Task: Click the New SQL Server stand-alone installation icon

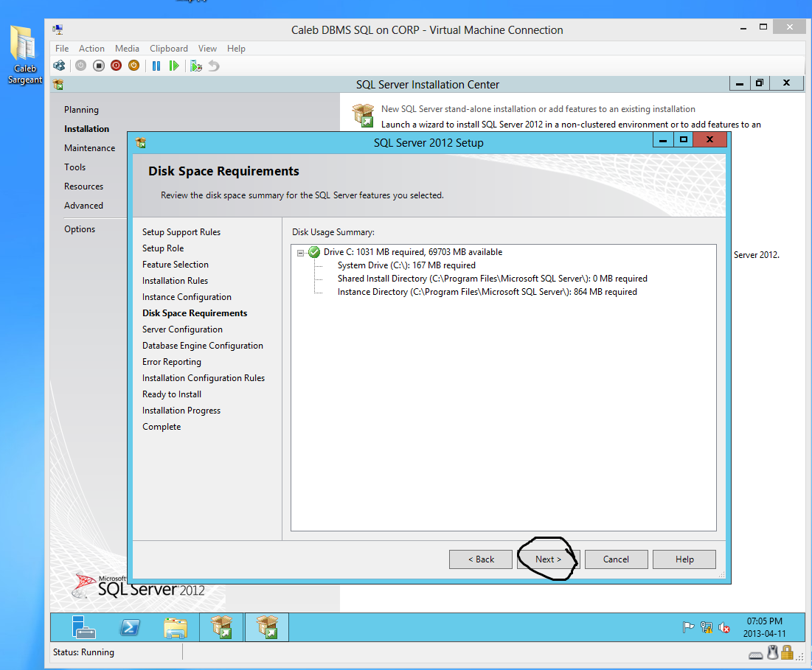Action: click(363, 115)
